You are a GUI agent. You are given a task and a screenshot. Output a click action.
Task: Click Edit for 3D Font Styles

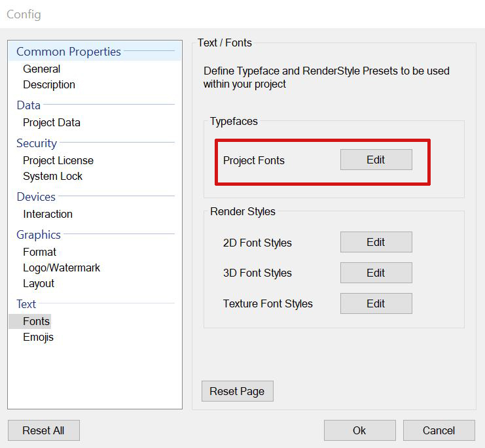[x=376, y=273]
